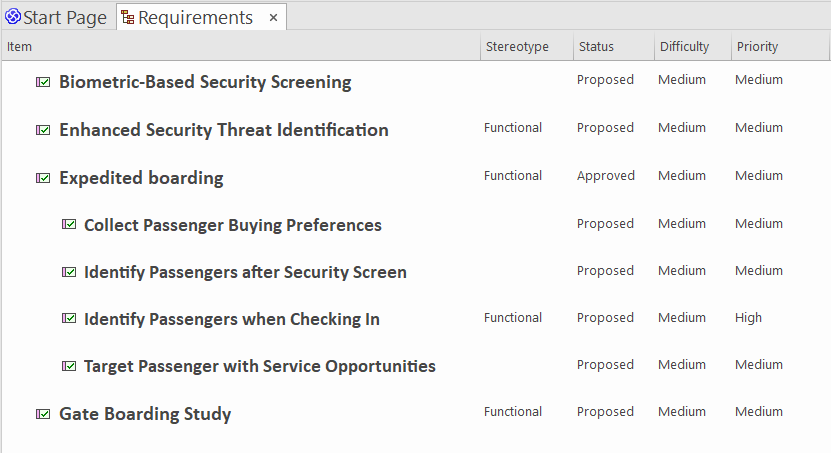831x453 pixels.
Task: Click the Identify Passengers after Security Screen icon
Action: coord(69,272)
